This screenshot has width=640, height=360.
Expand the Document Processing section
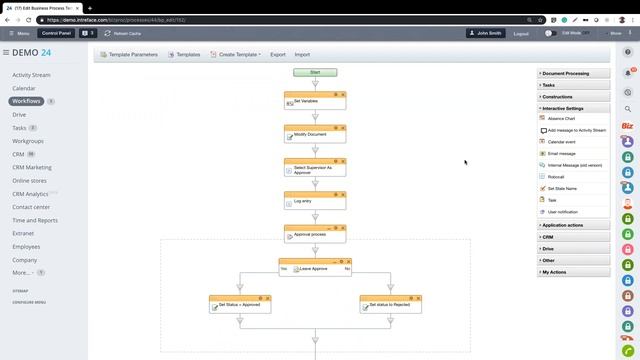pos(573,73)
